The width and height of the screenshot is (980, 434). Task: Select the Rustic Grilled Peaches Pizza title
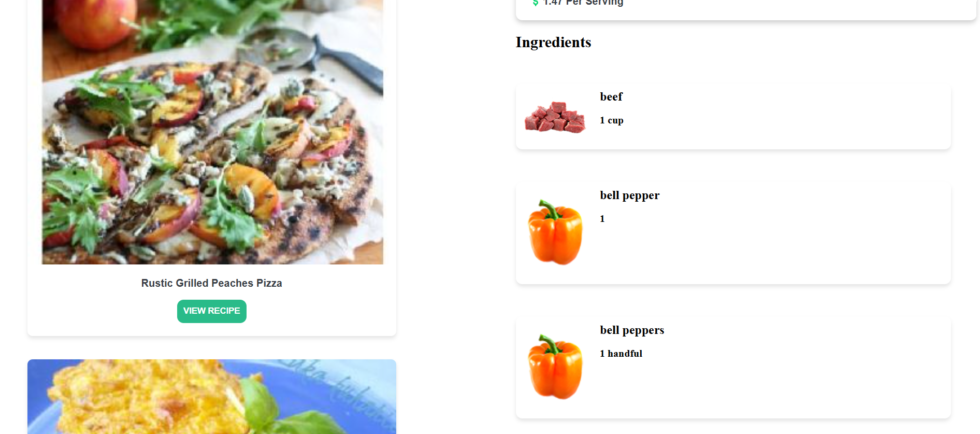coord(211,283)
